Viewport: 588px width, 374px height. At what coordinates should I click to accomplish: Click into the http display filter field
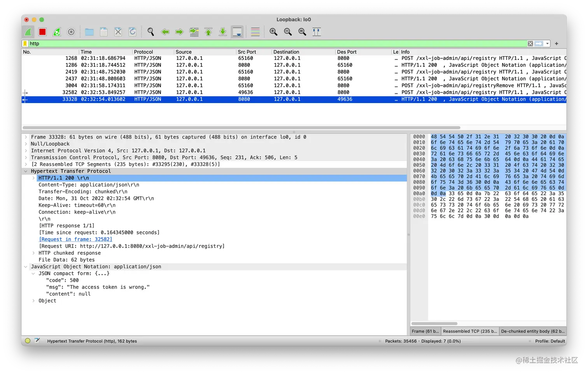tap(277, 44)
